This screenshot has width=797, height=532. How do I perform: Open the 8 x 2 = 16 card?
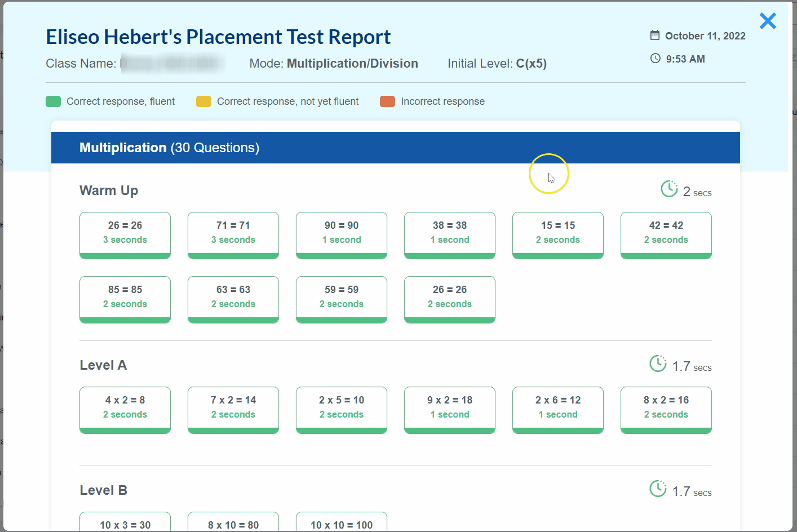(x=666, y=410)
